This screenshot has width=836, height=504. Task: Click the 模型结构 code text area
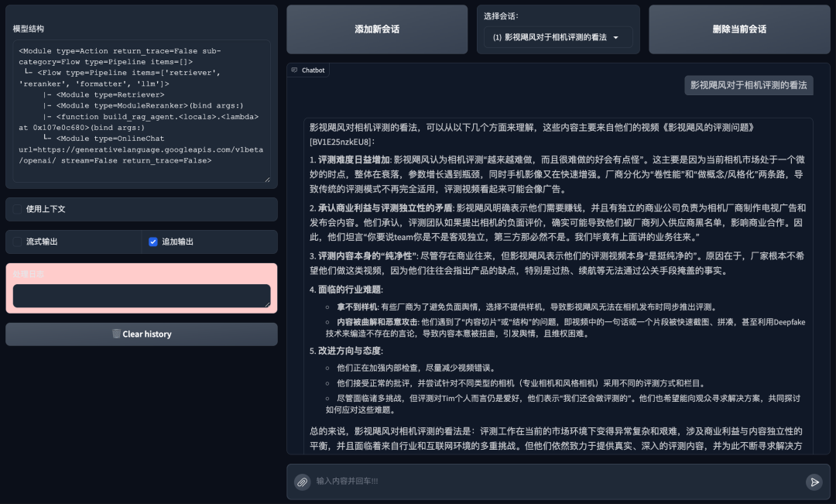(142, 111)
